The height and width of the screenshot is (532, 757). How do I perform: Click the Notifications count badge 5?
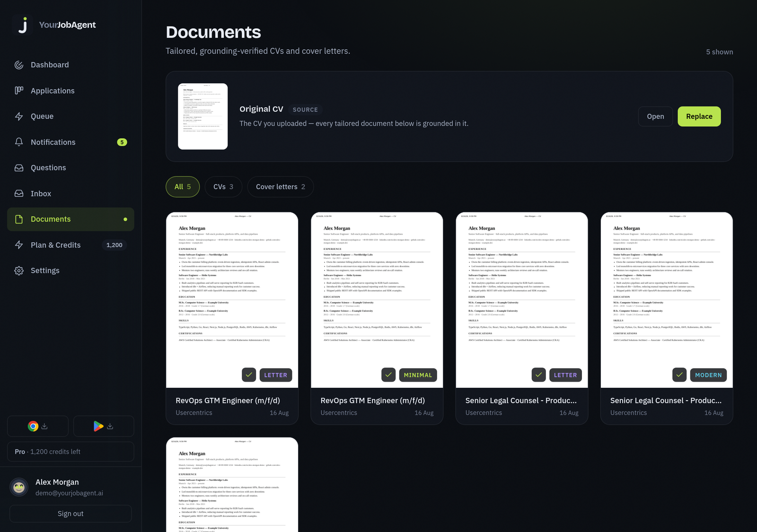[122, 142]
